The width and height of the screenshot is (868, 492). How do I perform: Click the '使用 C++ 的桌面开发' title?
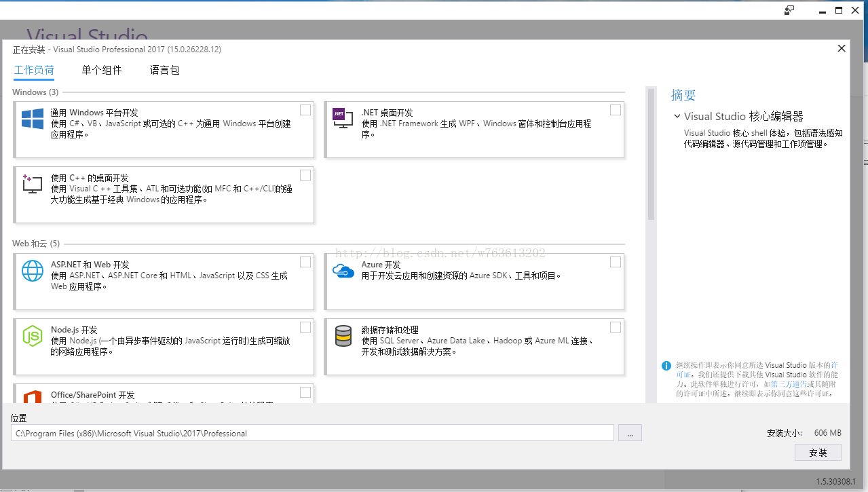pyautogui.click(x=90, y=178)
